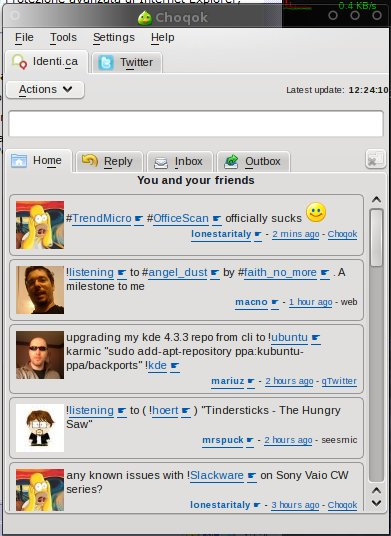Screen dimensions: 391x536
Task: Open the !kde group link
Action: coord(157,365)
